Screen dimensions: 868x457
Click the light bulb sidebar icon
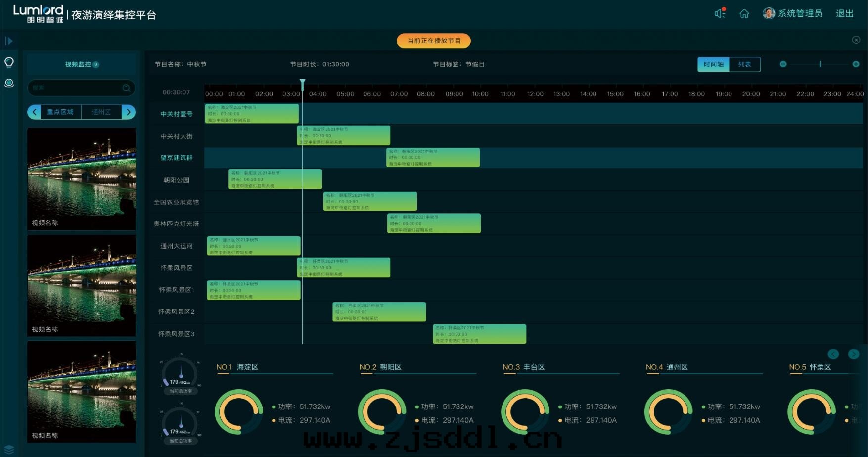tap(9, 62)
